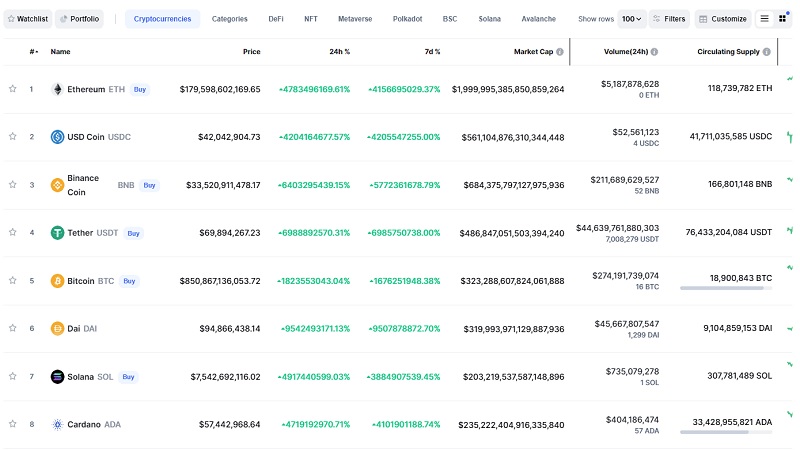Switch to grid view layout

(782, 19)
